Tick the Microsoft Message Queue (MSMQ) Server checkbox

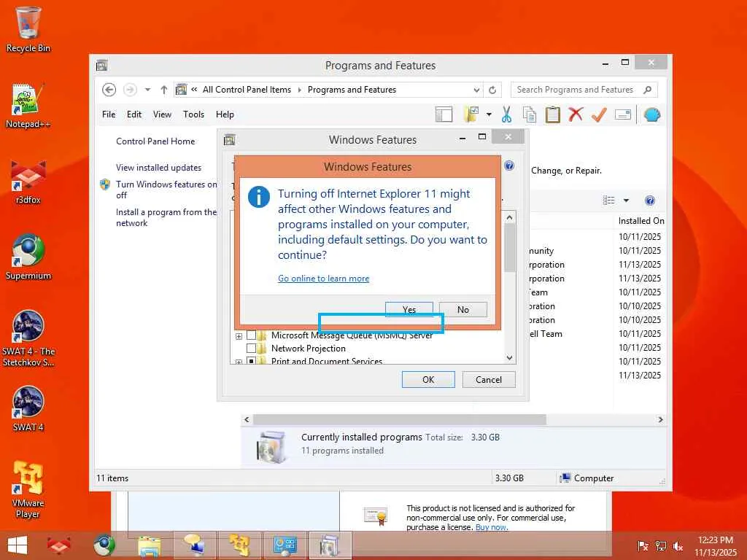click(251, 335)
